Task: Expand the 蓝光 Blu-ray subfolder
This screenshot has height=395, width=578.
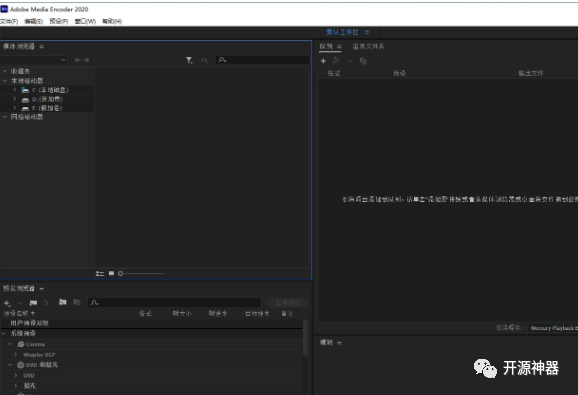Action: 16,385
